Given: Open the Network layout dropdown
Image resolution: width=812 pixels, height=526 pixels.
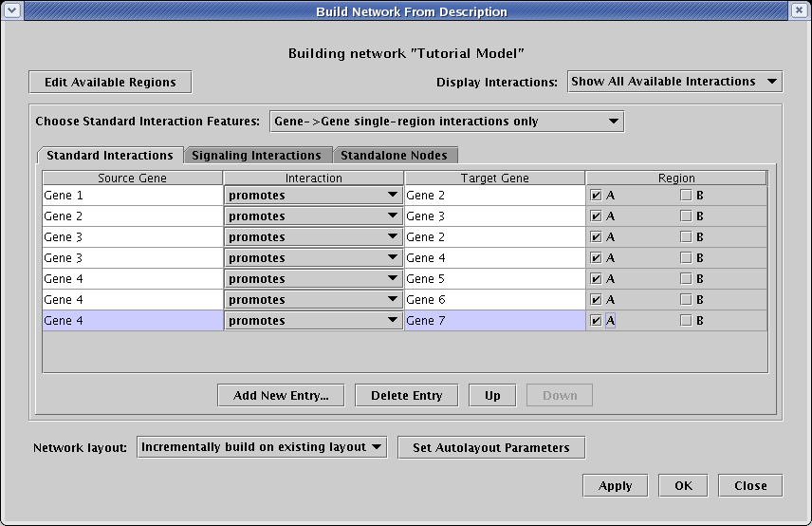Looking at the screenshot, I should 262,447.
